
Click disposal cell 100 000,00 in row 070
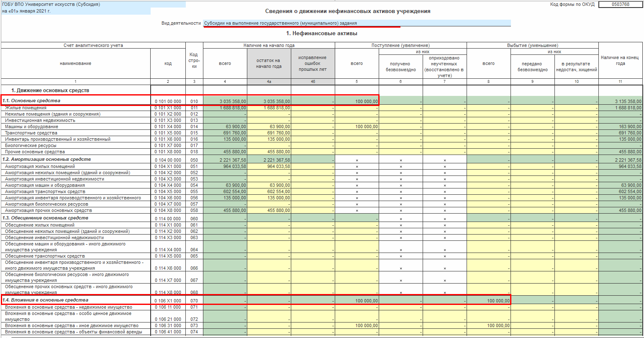[489, 301]
